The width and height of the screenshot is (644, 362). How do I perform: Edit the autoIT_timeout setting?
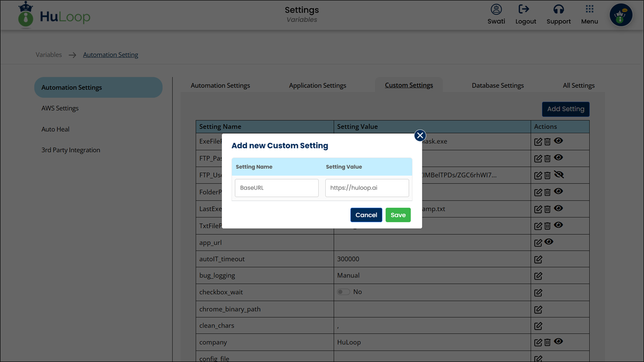tap(538, 259)
